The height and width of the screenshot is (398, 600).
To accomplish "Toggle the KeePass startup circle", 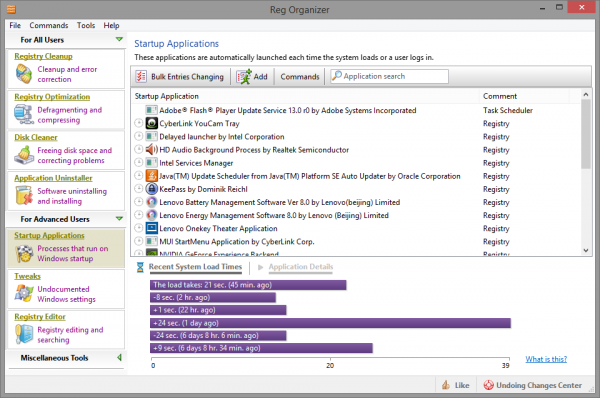I will (x=139, y=189).
